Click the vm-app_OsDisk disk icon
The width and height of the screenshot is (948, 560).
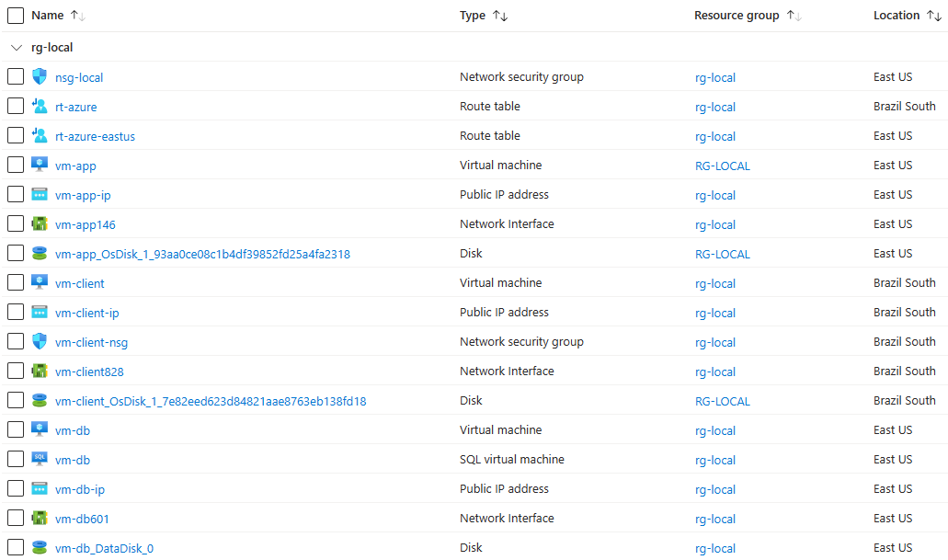pos(40,254)
